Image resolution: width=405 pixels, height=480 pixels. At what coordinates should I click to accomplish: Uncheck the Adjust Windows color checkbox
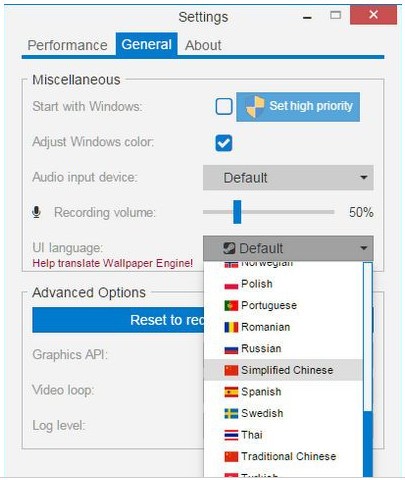(x=224, y=143)
